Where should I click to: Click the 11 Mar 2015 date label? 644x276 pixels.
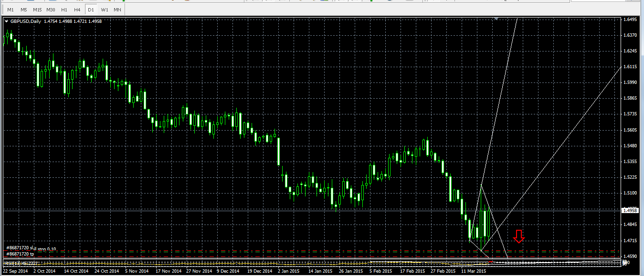pyautogui.click(x=474, y=271)
